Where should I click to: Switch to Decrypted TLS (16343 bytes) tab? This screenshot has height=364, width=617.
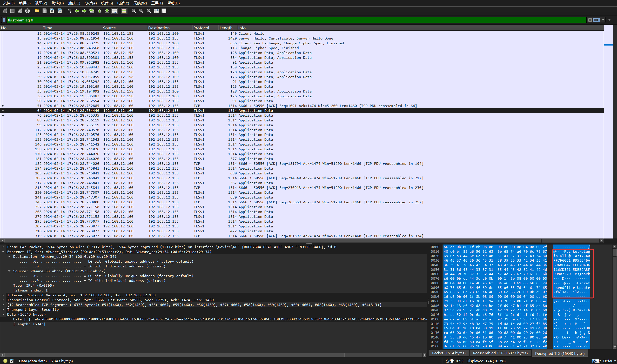pos(560,353)
